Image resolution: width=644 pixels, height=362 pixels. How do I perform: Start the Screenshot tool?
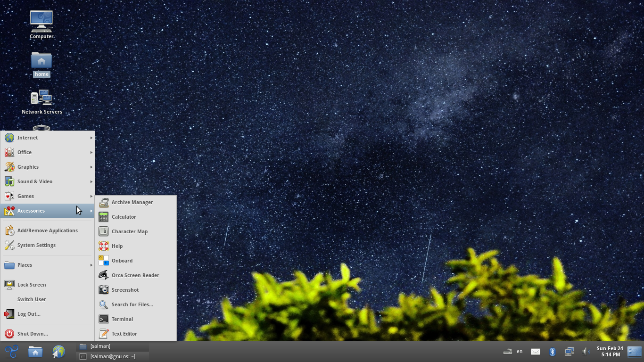tap(125, 290)
